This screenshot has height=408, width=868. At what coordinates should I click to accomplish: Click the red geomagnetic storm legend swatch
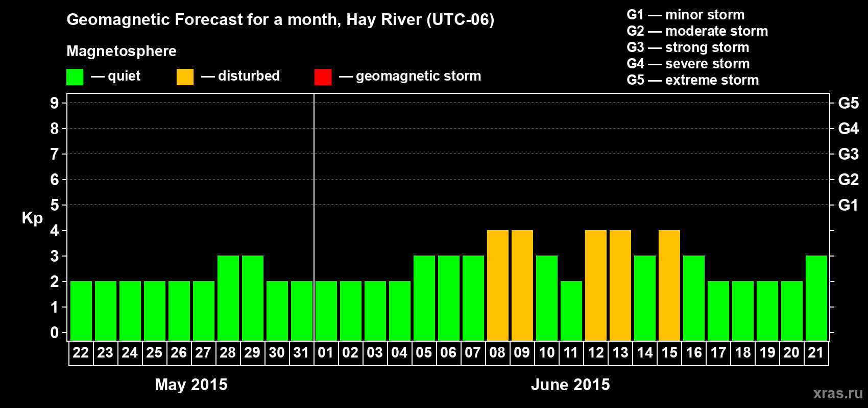[x=323, y=77]
